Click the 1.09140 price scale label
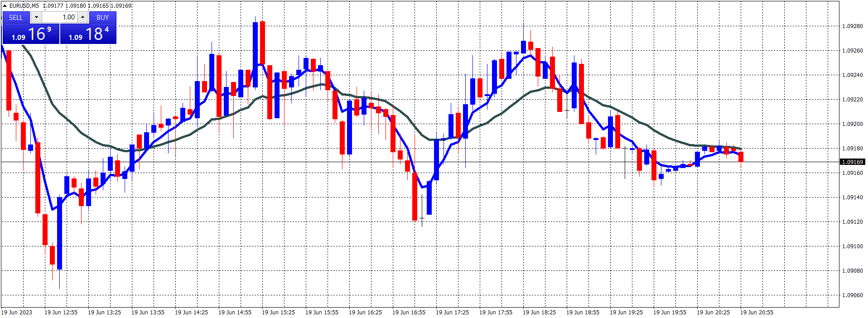Screen dimensions: 868x318 [852, 198]
